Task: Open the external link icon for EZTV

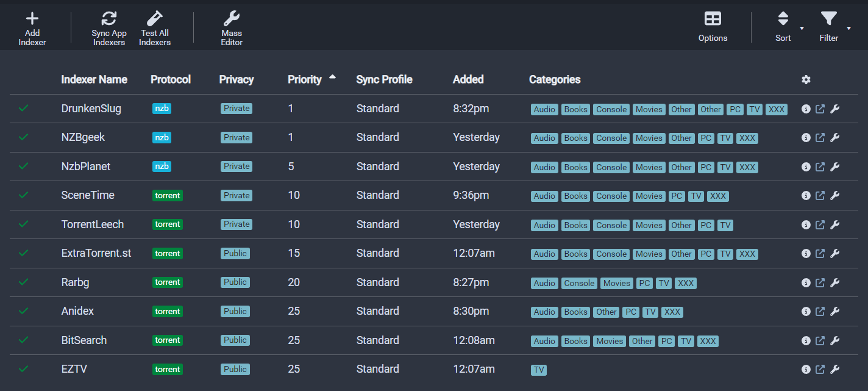Action: (x=820, y=369)
